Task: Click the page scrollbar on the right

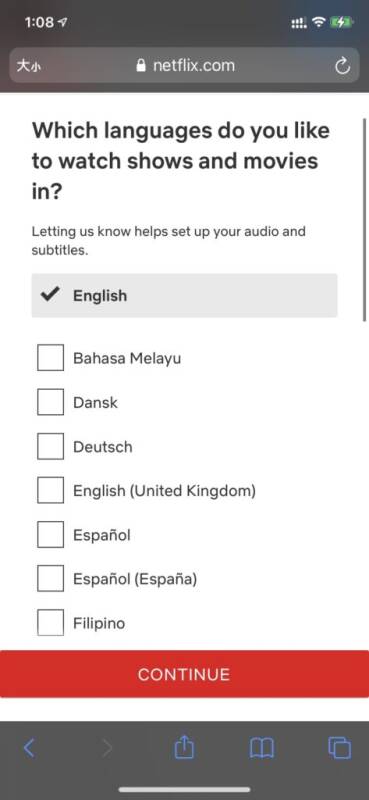Action: pyautogui.click(x=364, y=219)
